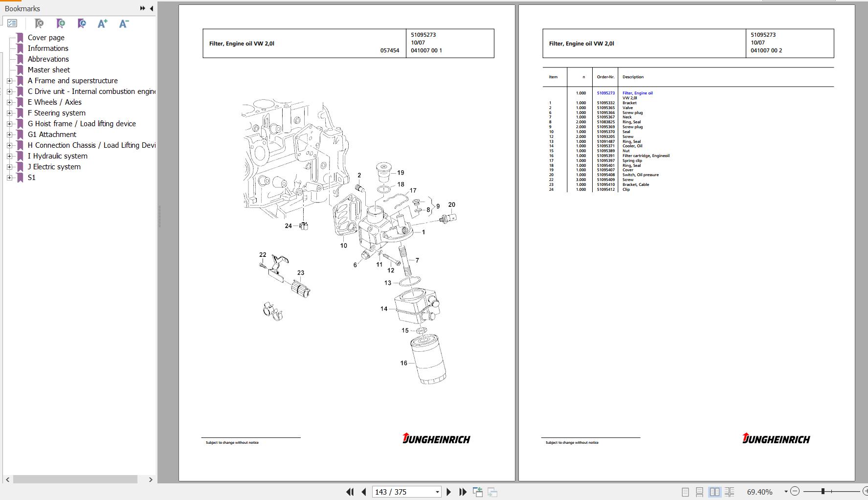Expand the F Steering system bookmark

(x=9, y=113)
